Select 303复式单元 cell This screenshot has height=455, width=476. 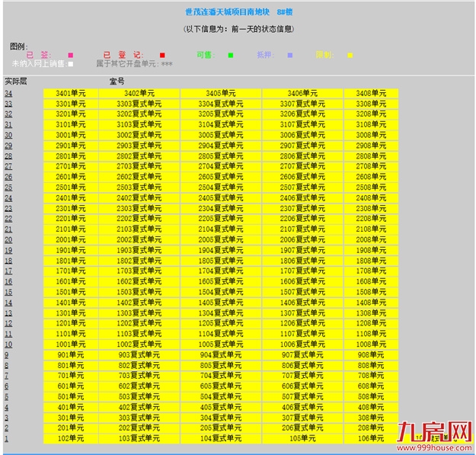[x=139, y=418]
